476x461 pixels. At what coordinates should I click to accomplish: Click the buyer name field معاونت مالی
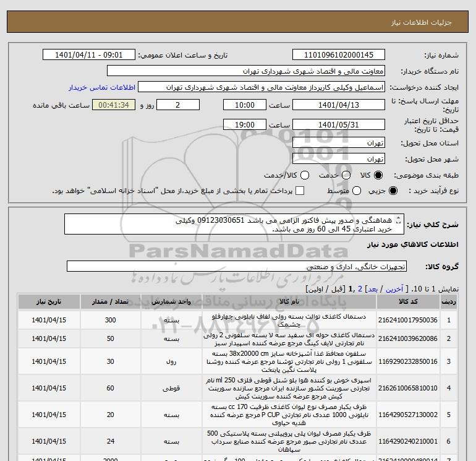tap(246, 71)
